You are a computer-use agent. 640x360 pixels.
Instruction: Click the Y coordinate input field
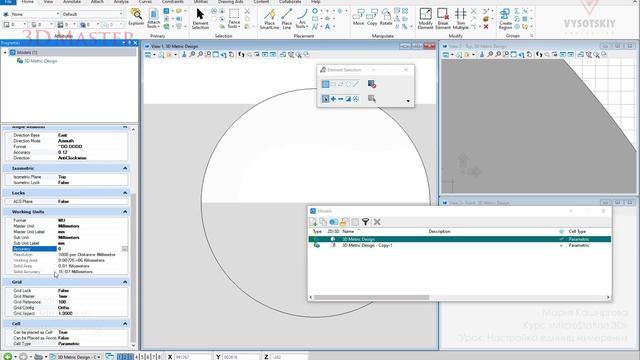click(x=240, y=357)
